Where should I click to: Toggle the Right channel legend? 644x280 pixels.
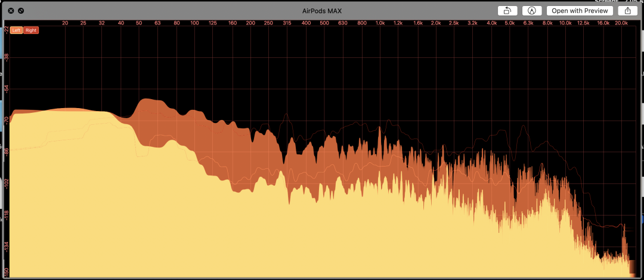click(31, 30)
